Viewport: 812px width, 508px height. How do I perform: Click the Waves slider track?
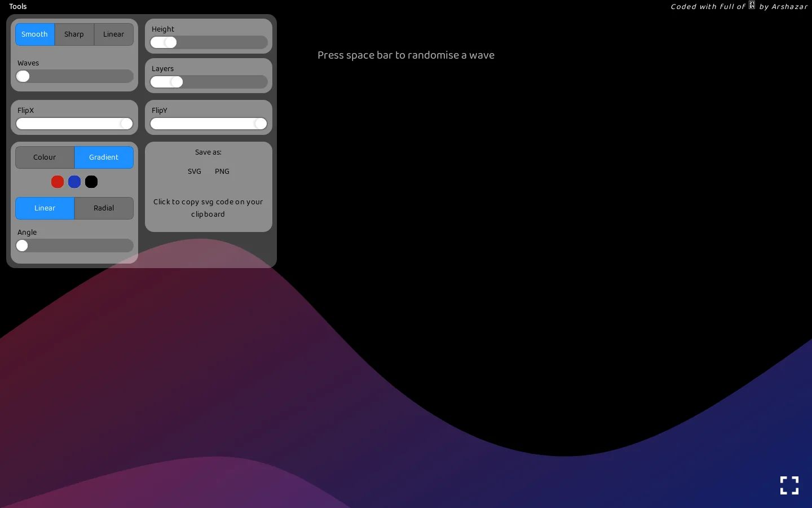(x=74, y=76)
